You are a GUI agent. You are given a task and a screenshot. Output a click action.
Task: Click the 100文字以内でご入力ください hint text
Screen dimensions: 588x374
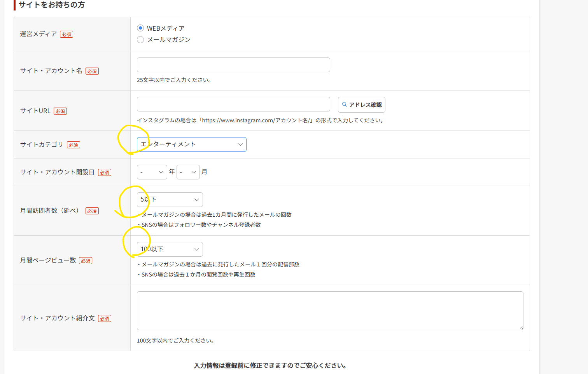(176, 341)
